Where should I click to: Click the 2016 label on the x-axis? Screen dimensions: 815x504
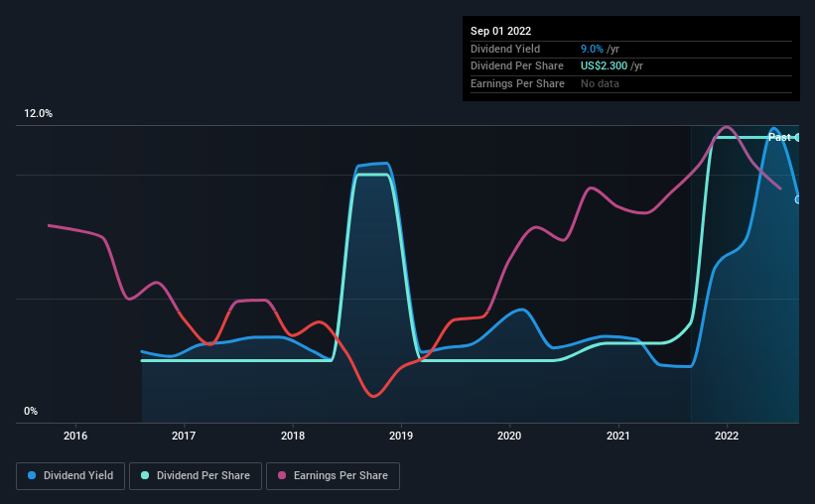pyautogui.click(x=75, y=436)
